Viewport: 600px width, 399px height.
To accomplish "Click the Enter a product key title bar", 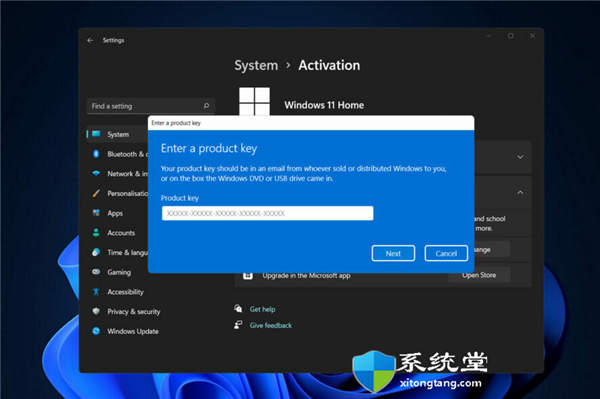I will 311,123.
